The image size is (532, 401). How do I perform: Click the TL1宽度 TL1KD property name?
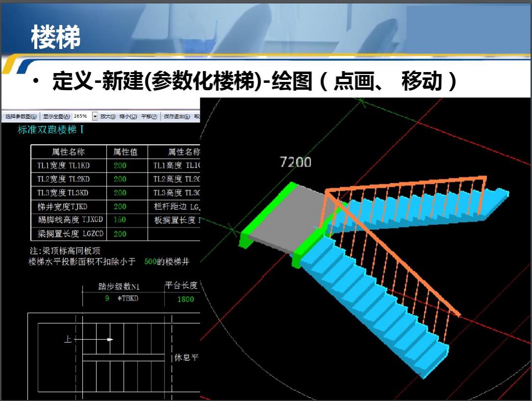pos(64,166)
